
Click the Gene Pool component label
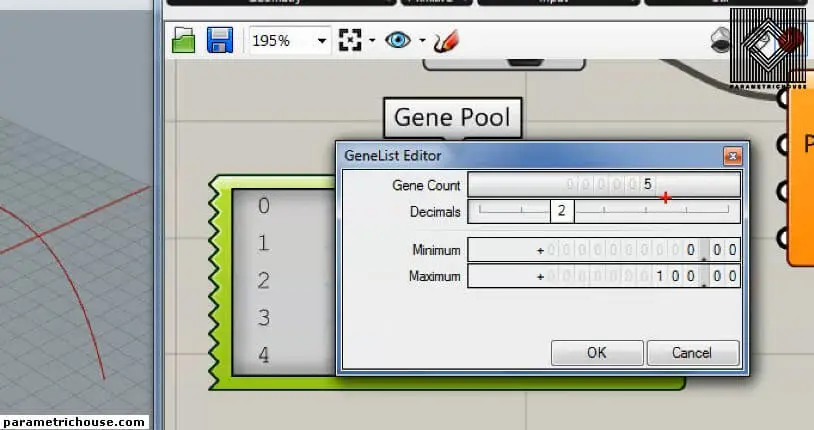452,118
